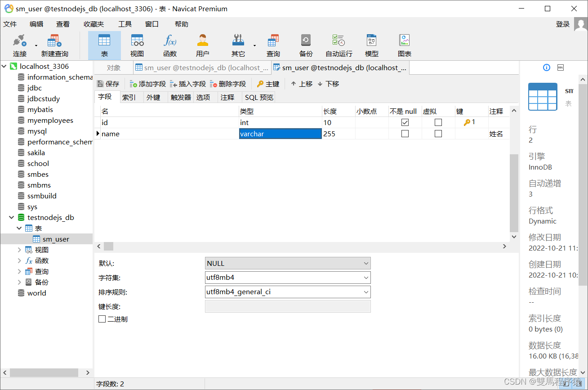Screen dimensions: 588x390
Task: Open the 收藏夹 (Favorites) menu
Action: [94, 24]
